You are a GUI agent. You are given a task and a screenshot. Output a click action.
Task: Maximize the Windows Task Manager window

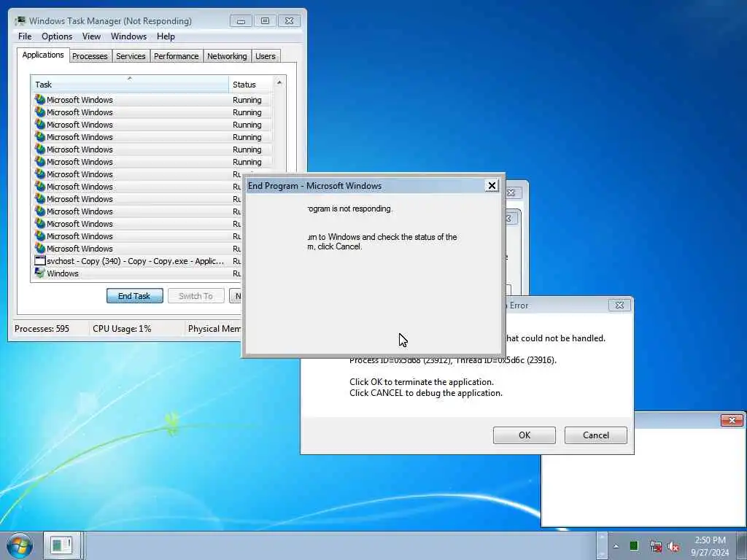coord(265,21)
